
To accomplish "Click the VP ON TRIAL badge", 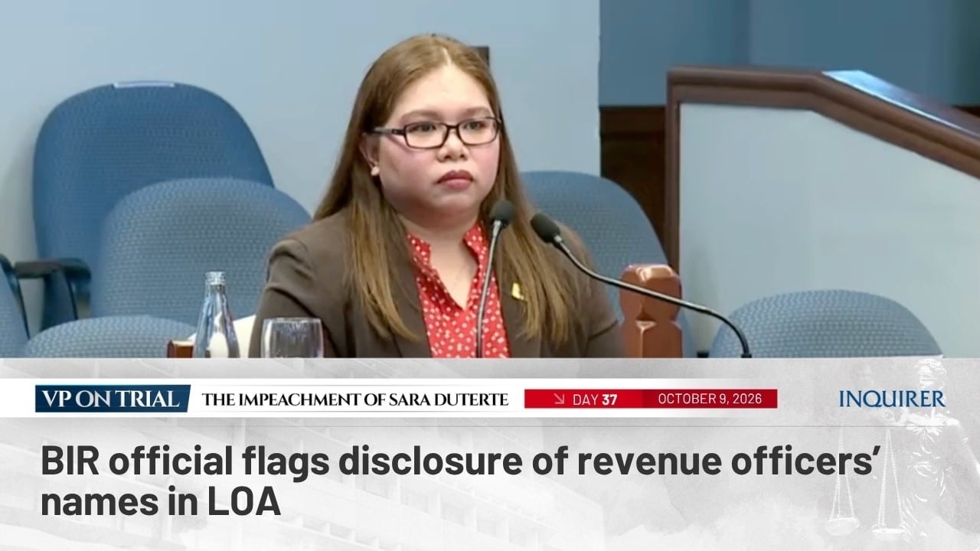I will (x=113, y=399).
